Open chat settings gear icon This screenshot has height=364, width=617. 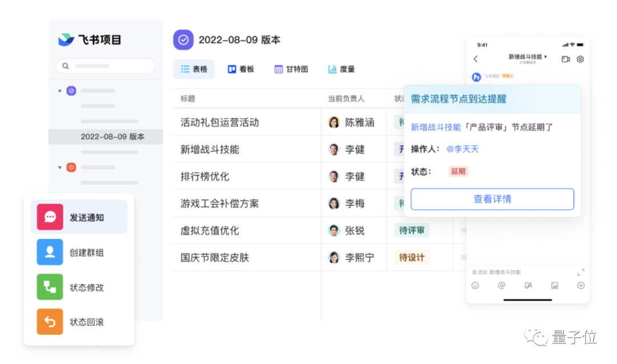pos(580,59)
